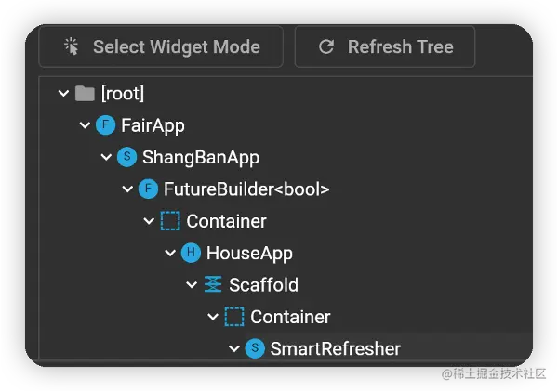
Task: Collapse the [root] node chevron
Action: (x=63, y=93)
